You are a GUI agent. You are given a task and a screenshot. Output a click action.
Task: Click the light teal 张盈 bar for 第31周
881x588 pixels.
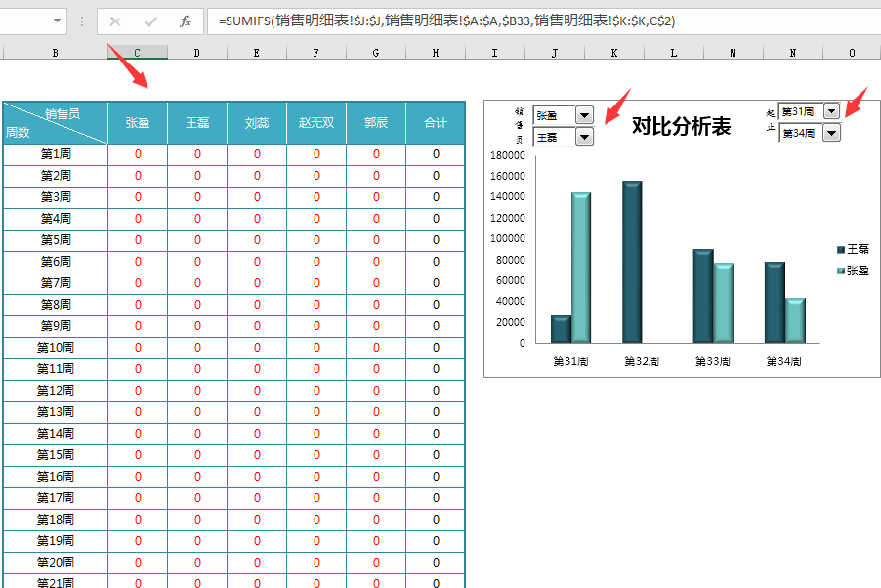[581, 268]
